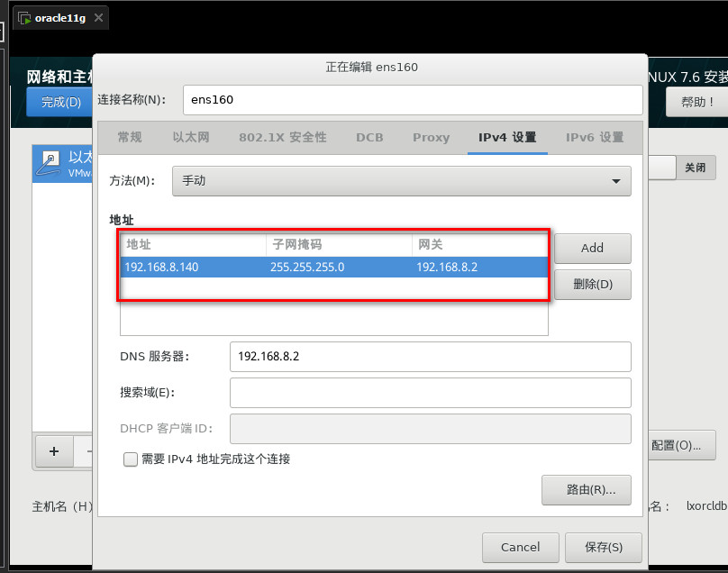Click the DNS 服务器 input field

(430, 357)
